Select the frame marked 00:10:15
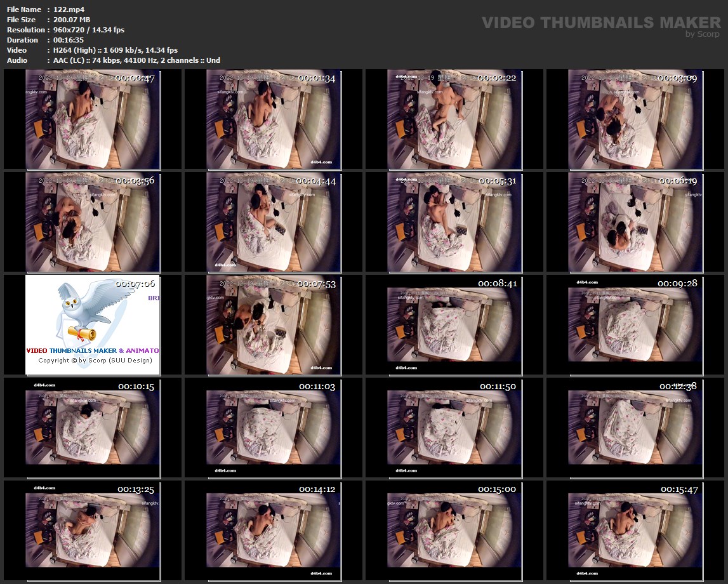 click(x=93, y=428)
